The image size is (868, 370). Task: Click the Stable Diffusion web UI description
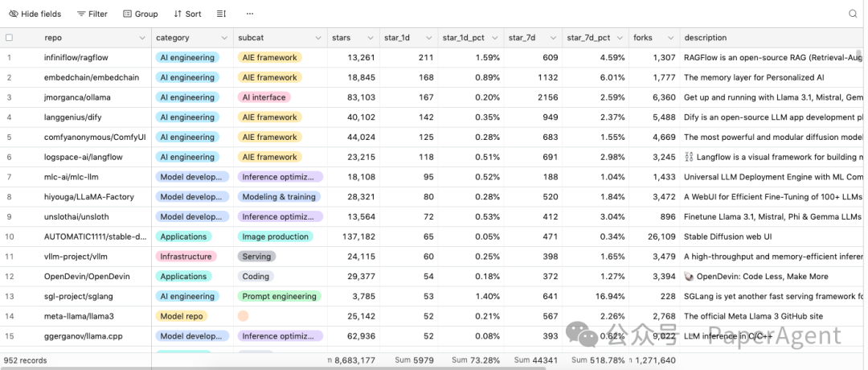pos(727,237)
